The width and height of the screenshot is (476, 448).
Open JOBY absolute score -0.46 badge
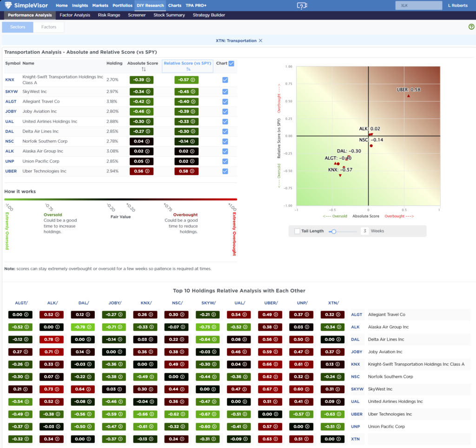click(141, 112)
